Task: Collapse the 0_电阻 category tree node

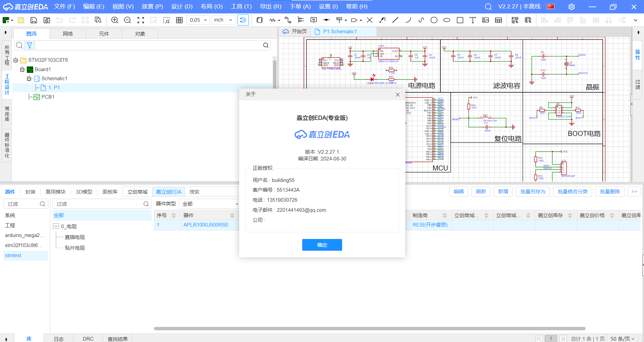Action: pyautogui.click(x=56, y=227)
